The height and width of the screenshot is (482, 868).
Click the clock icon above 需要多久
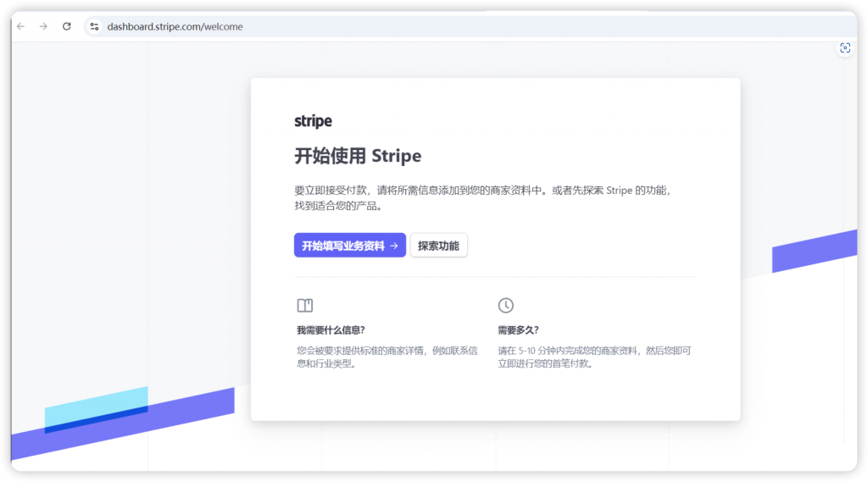[505, 306]
